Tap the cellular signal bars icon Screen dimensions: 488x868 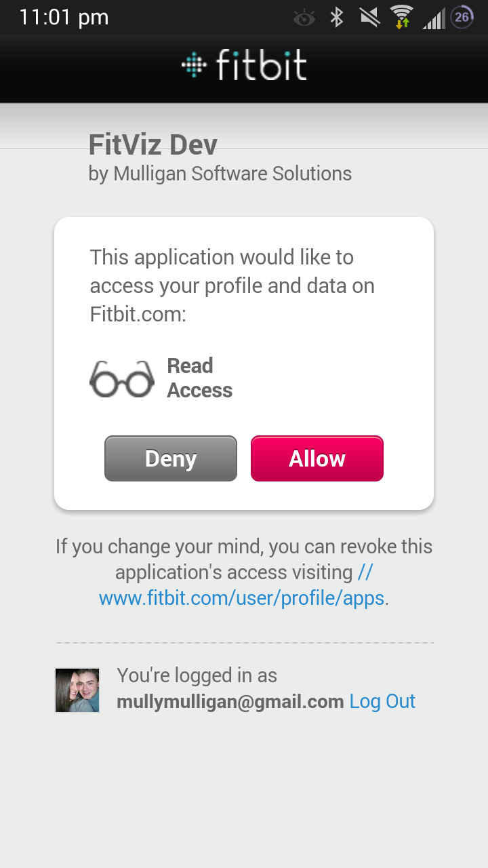(x=434, y=18)
